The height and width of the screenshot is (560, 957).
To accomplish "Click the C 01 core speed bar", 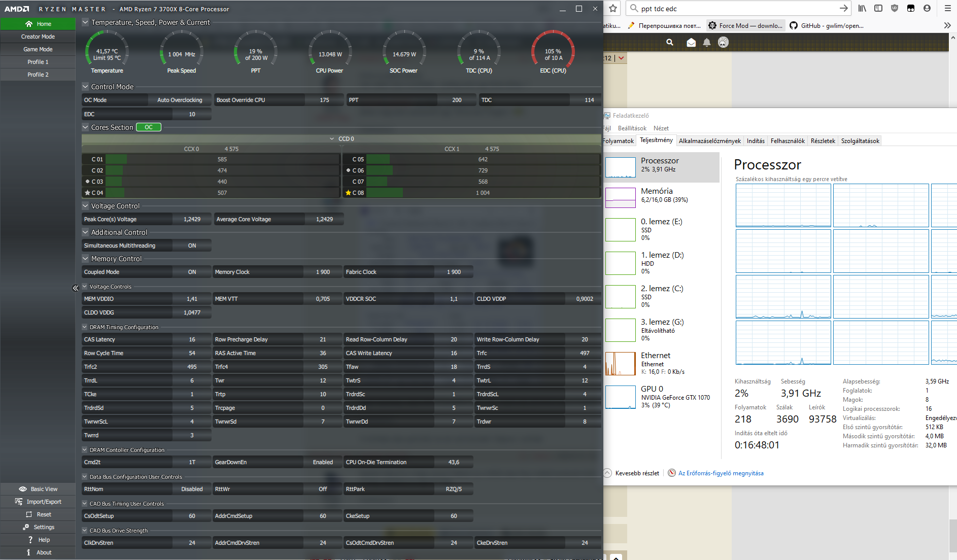I will click(x=222, y=159).
